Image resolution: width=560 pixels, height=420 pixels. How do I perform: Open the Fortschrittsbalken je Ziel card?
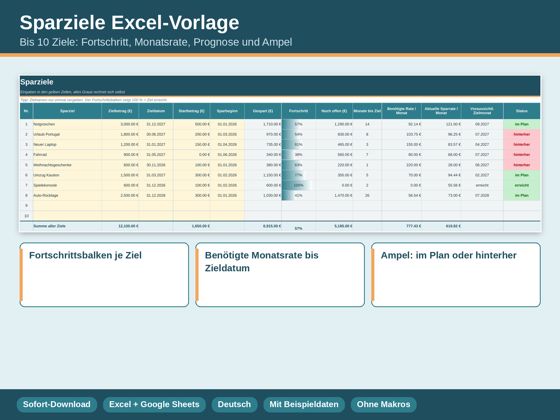(x=104, y=275)
